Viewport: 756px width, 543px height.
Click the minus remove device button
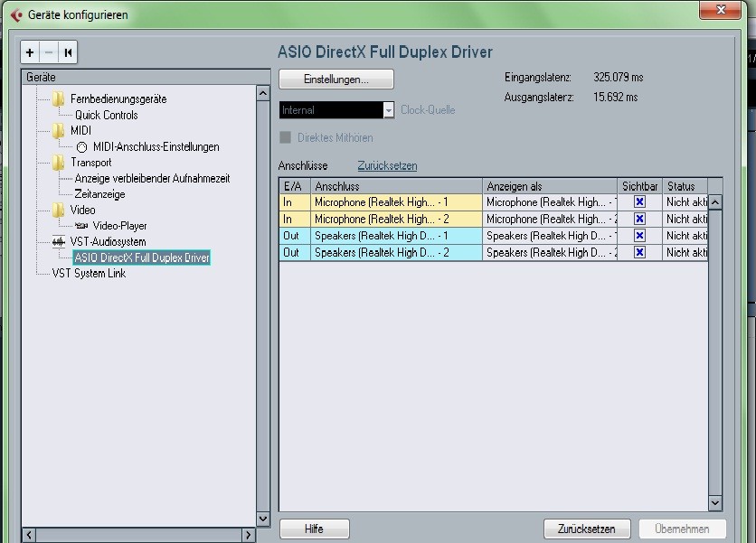pyautogui.click(x=49, y=52)
